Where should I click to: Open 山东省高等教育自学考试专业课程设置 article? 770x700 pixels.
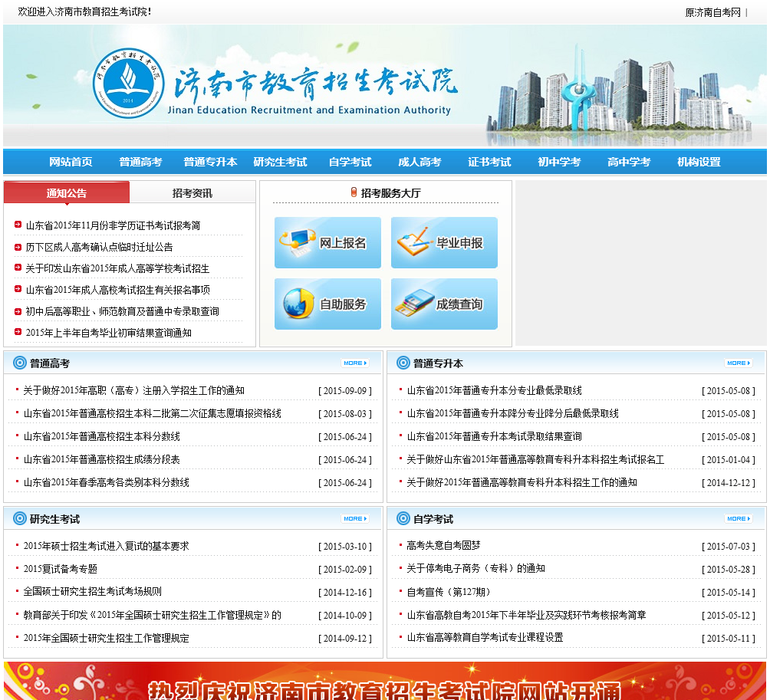(485, 637)
